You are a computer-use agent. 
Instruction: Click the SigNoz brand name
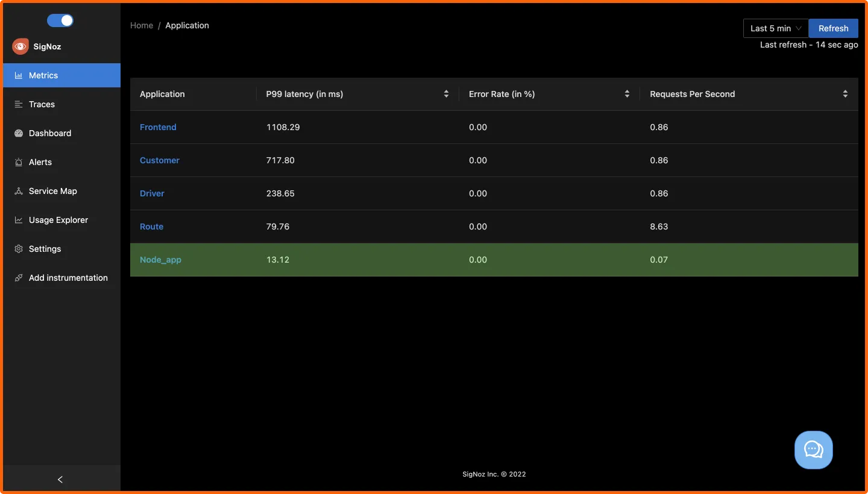tap(47, 46)
